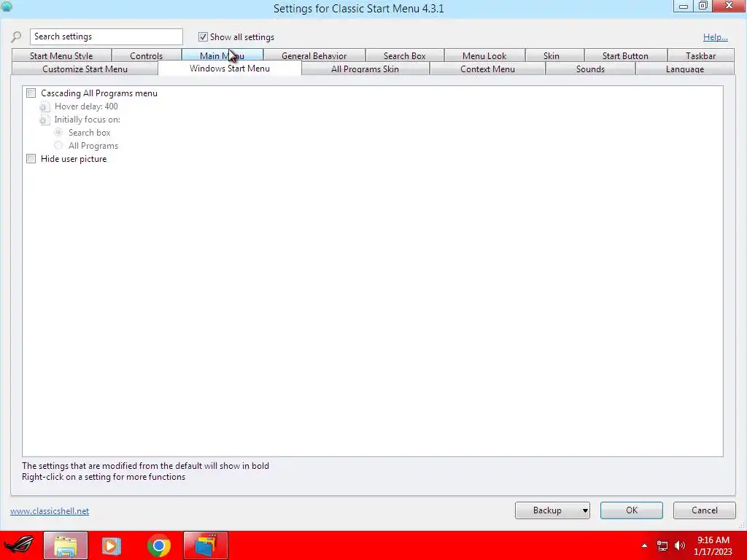Open the Menu Look tab
The width and height of the screenshot is (747, 560).
pyautogui.click(x=484, y=55)
